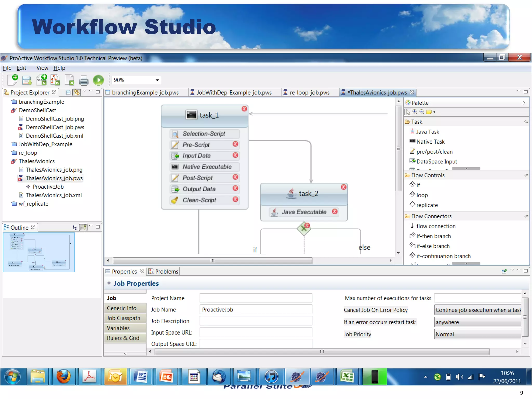Open the Variables properties section
Screen dimensions: 532x399
coord(118,328)
